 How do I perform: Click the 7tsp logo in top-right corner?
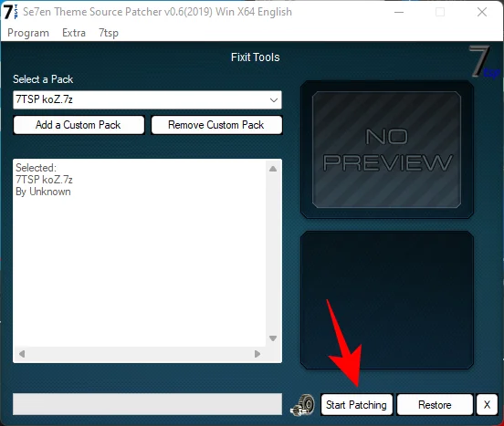coord(484,62)
